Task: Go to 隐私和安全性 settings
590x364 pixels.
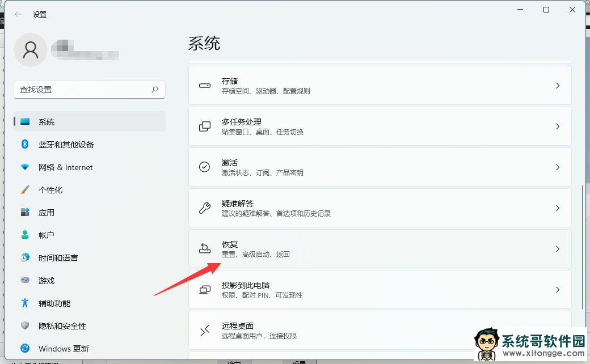Action: point(90,325)
